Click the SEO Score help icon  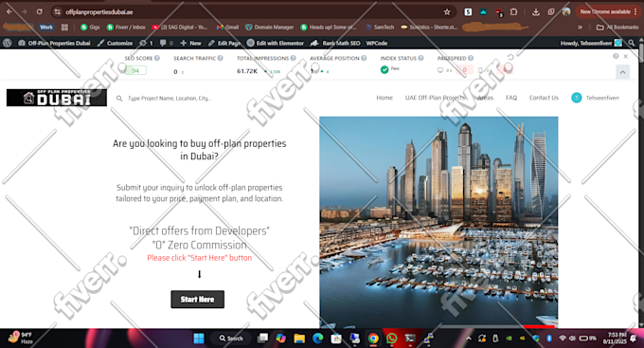click(157, 59)
